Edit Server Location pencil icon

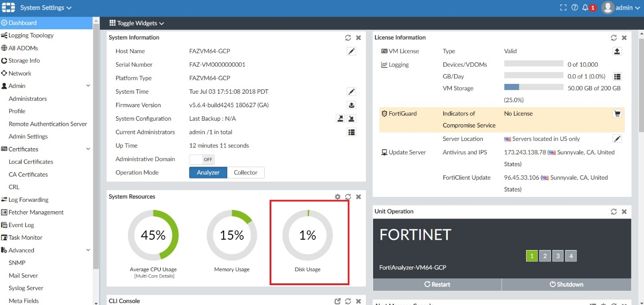(617, 139)
